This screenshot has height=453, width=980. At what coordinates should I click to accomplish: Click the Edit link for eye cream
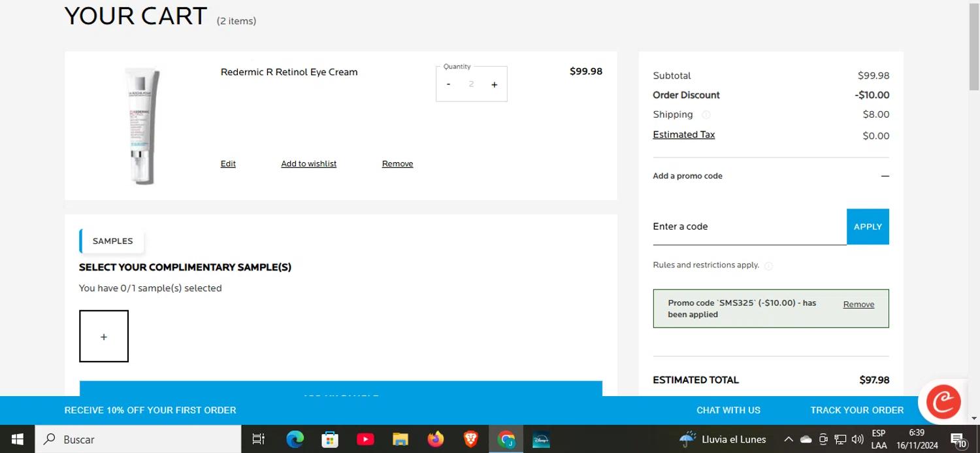[x=228, y=164]
